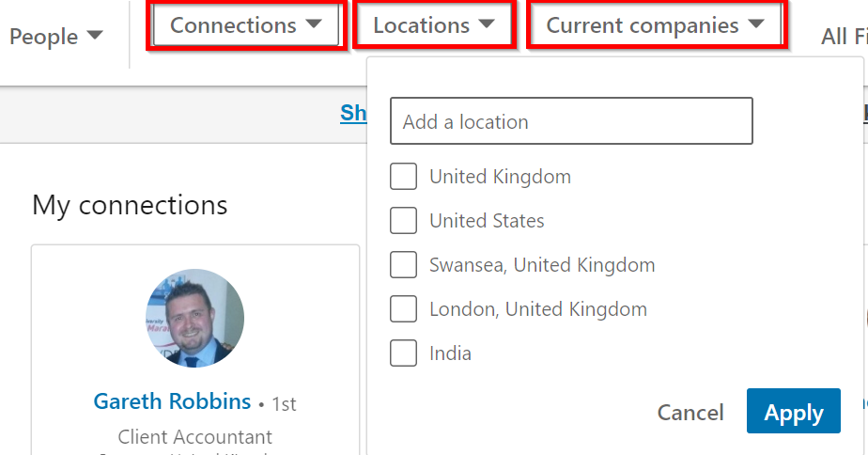The width and height of the screenshot is (868, 455).
Task: Cancel the location filter selection
Action: click(x=690, y=412)
